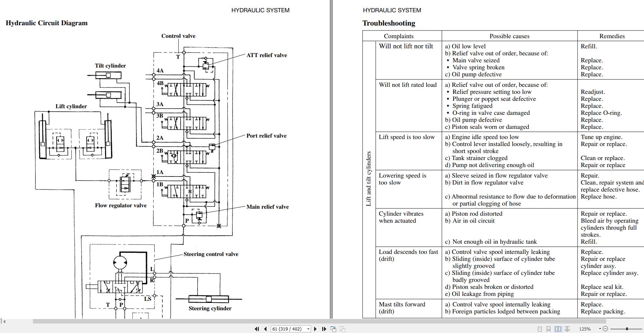Viewport: 644px width, 333px height.
Task: Click the 'Control valve' label
Action: (x=178, y=36)
